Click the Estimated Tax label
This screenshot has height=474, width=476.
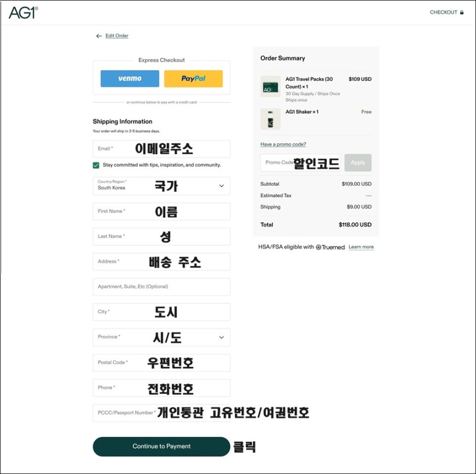pyautogui.click(x=276, y=195)
